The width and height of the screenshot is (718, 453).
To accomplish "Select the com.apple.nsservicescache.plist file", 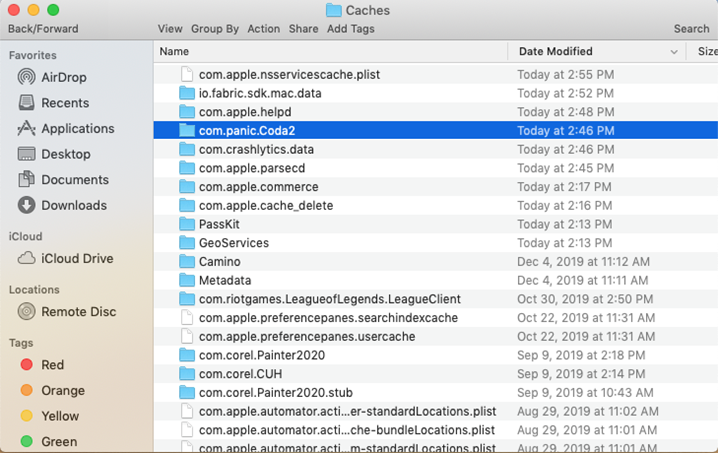I will 289,74.
